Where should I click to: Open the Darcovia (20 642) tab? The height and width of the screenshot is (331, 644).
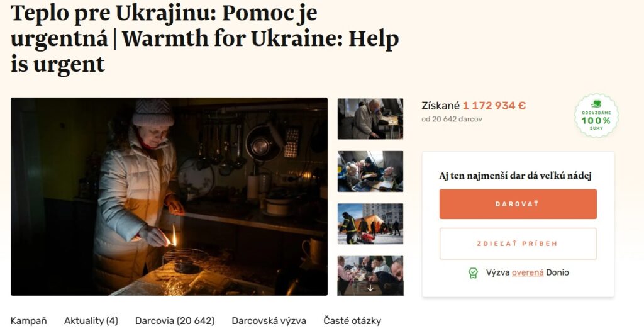(175, 321)
